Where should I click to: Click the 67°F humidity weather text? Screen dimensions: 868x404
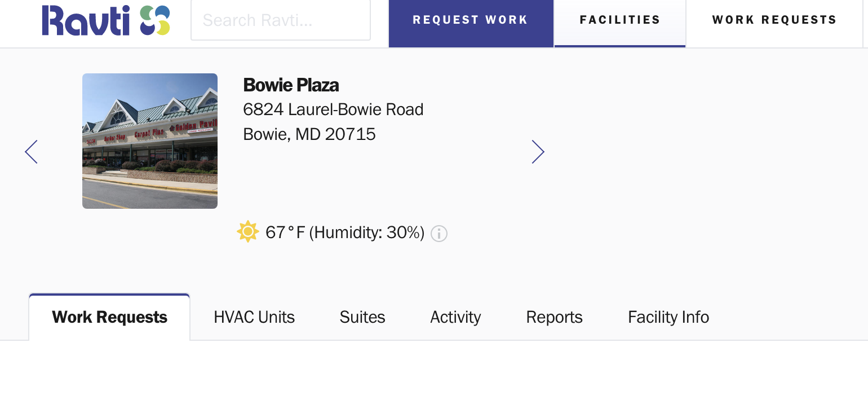pos(345,232)
